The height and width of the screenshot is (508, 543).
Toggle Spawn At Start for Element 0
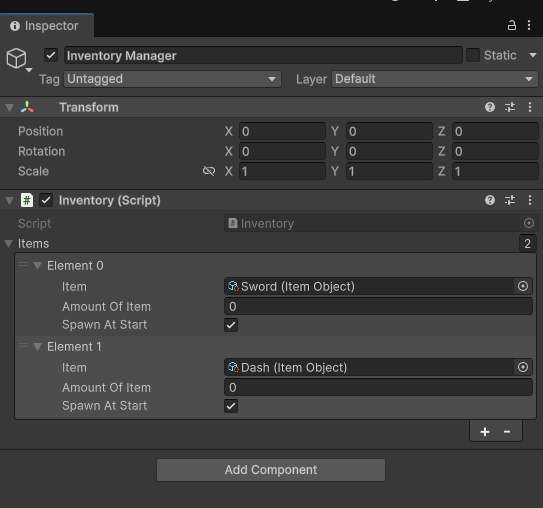pyautogui.click(x=231, y=325)
